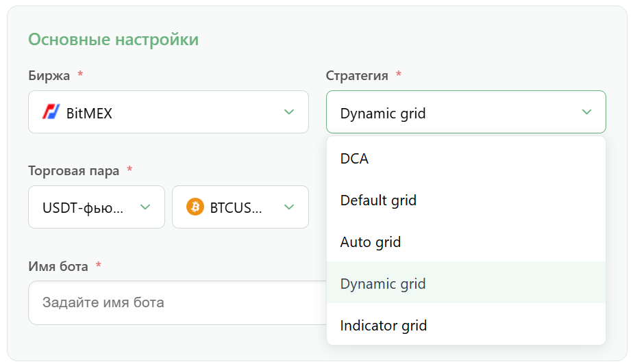Open the BTCUS... trading pair dropdown
The width and height of the screenshot is (633, 364).
tap(240, 207)
